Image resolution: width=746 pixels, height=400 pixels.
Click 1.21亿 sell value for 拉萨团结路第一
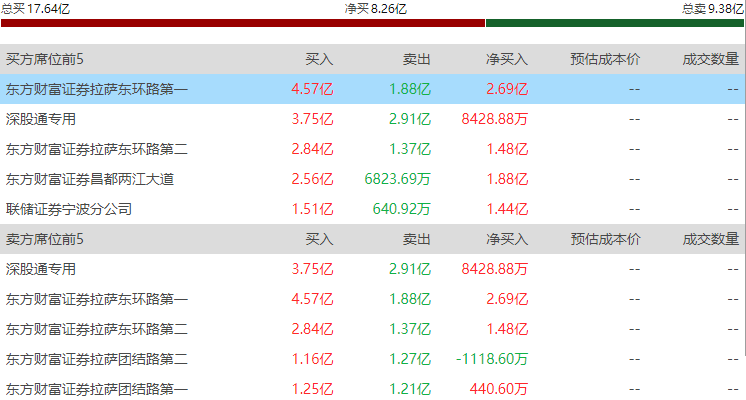click(x=410, y=389)
